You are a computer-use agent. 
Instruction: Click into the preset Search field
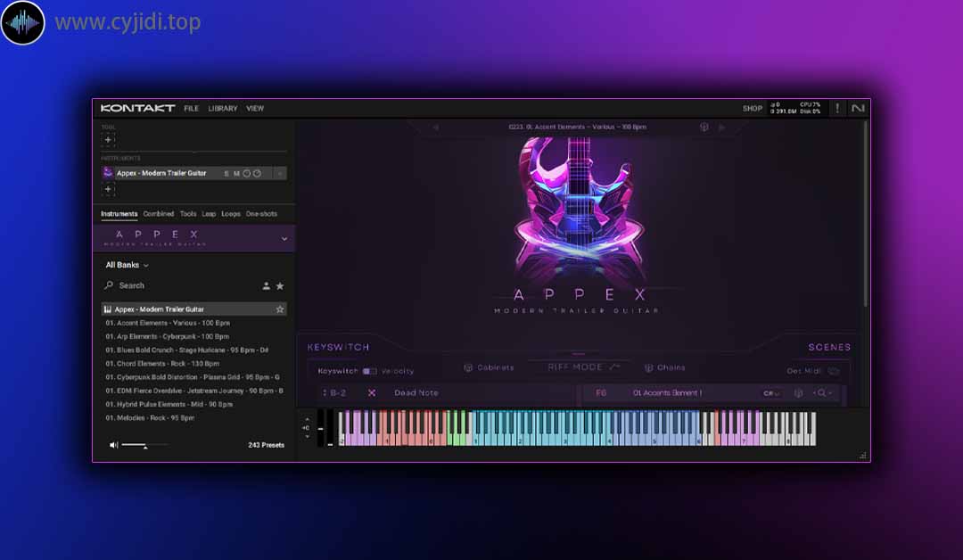click(181, 285)
